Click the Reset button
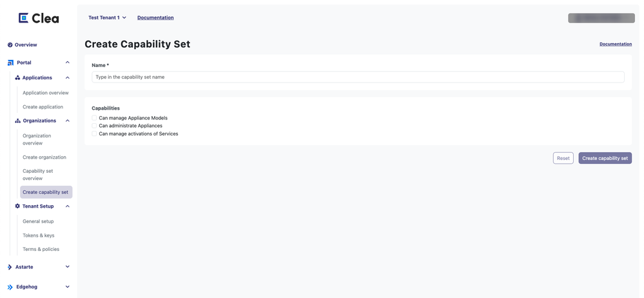644x298 pixels. click(x=563, y=158)
